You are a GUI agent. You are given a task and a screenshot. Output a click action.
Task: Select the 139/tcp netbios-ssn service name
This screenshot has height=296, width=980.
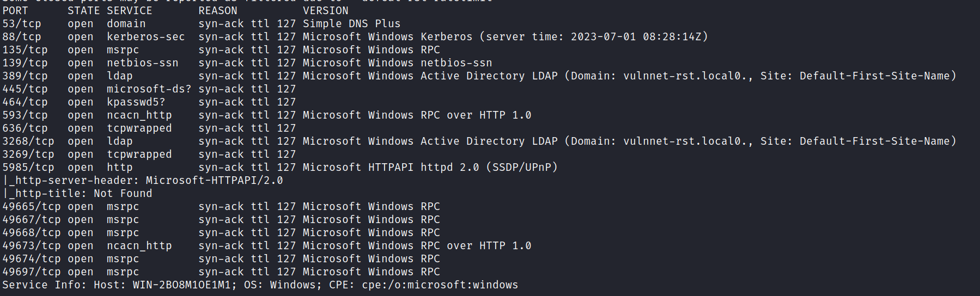pyautogui.click(x=142, y=63)
